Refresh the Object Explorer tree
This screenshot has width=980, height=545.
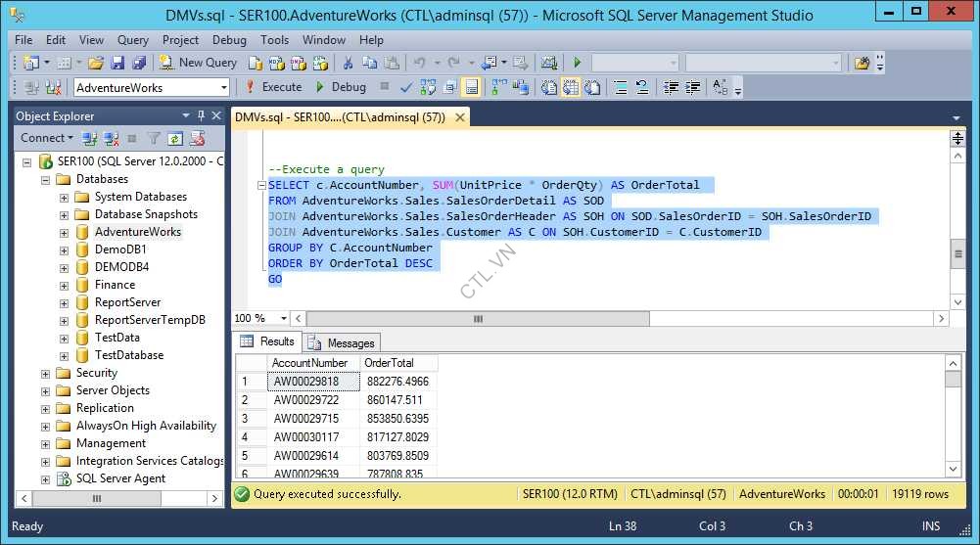point(175,139)
